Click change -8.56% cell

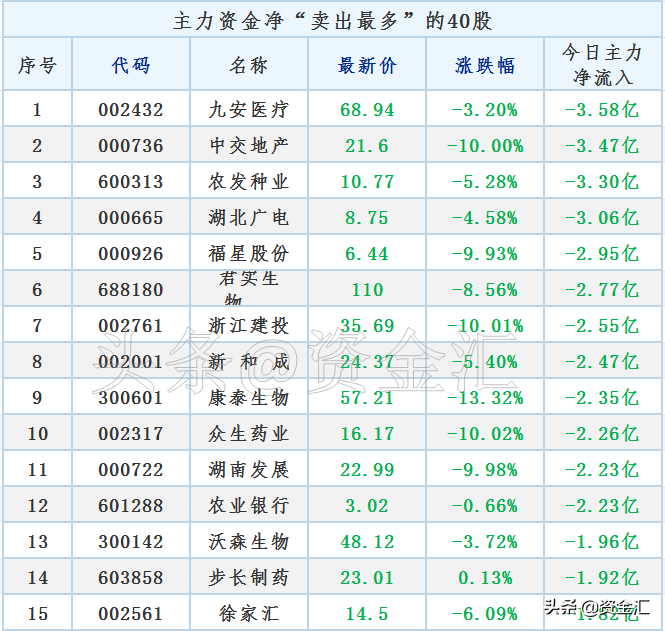(x=485, y=290)
